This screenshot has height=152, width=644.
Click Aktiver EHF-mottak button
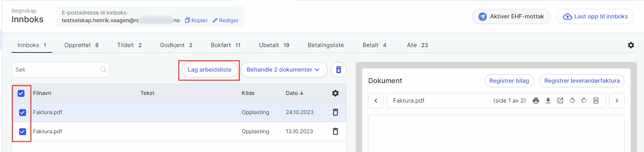pos(511,16)
